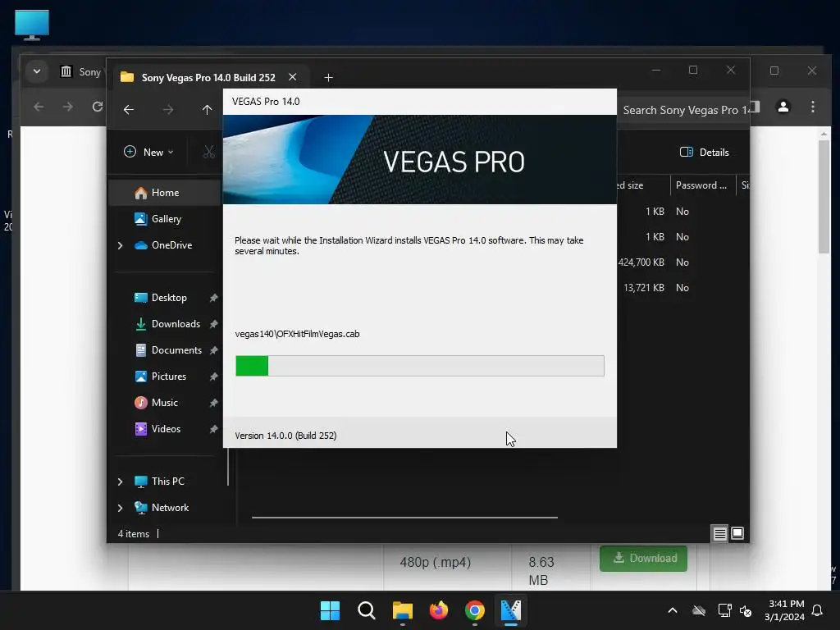
Task: Open the Videos quick access folder
Action: (x=166, y=429)
